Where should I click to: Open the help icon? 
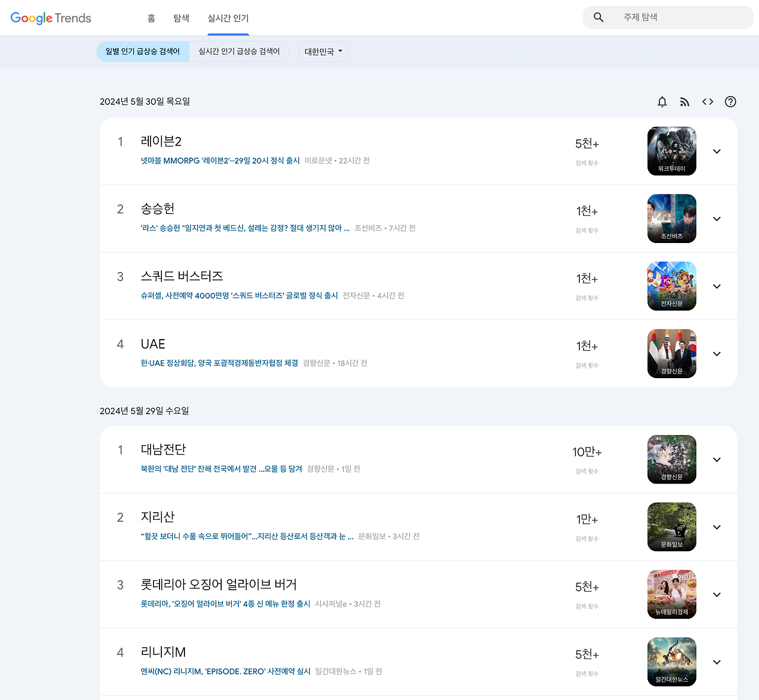[730, 101]
